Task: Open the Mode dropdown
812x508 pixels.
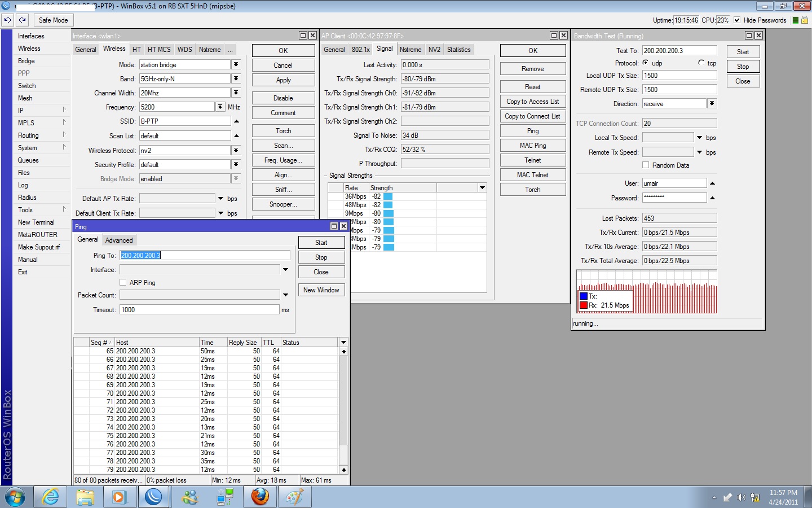Action: [x=236, y=64]
